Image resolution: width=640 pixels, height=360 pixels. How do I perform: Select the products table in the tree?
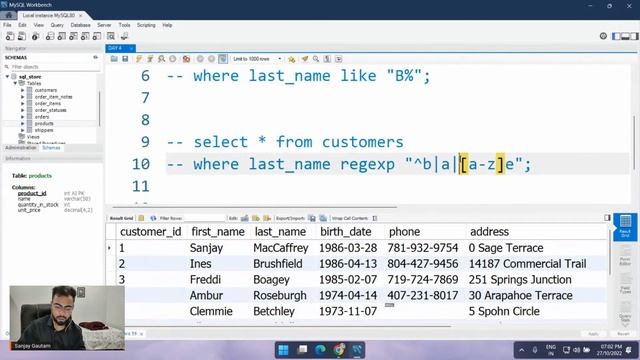pos(44,123)
